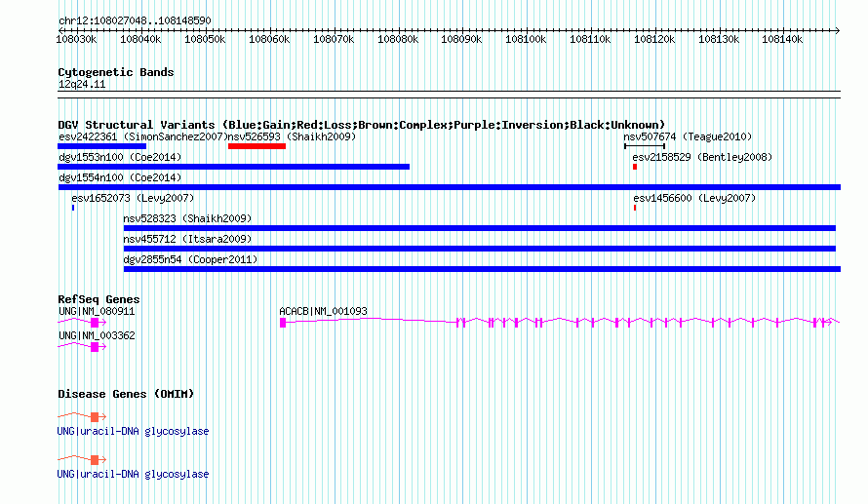The width and height of the screenshot is (868, 504).
Task: Click the esv1652073 (Levy2007) label
Action: 133,199
